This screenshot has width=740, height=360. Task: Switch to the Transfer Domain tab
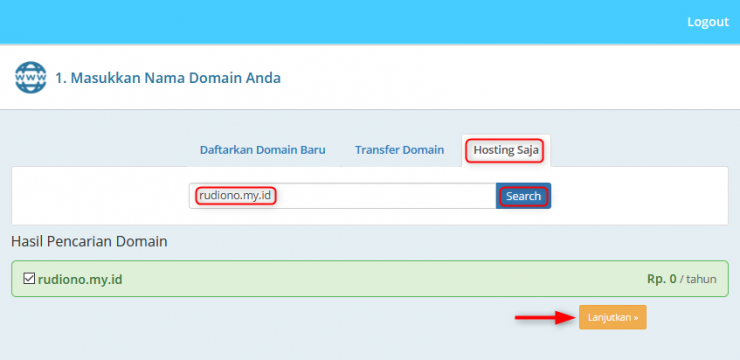(399, 150)
